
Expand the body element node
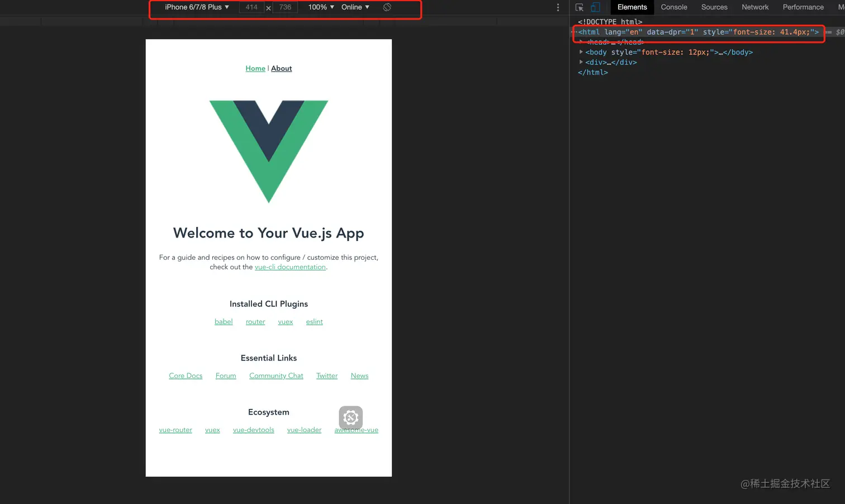tap(581, 52)
